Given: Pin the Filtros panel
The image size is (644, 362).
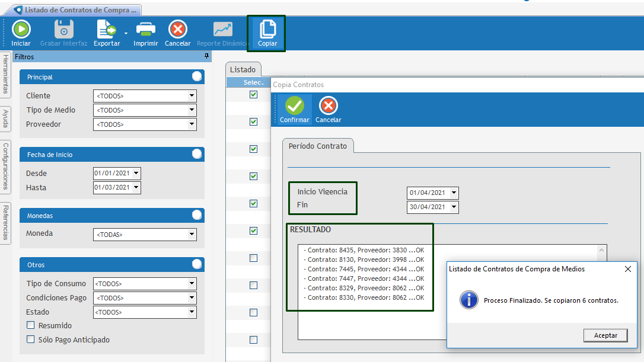Looking at the screenshot, I should [x=206, y=56].
